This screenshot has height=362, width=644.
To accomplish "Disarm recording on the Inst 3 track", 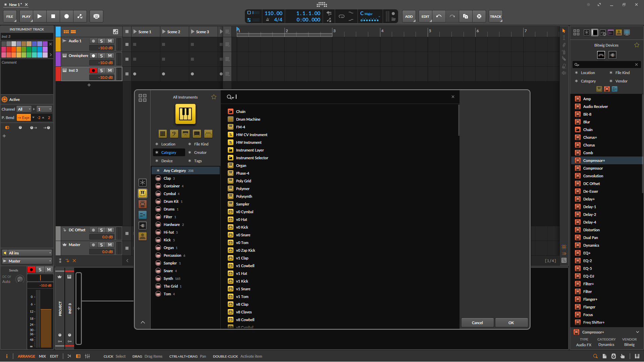I will [x=94, y=70].
